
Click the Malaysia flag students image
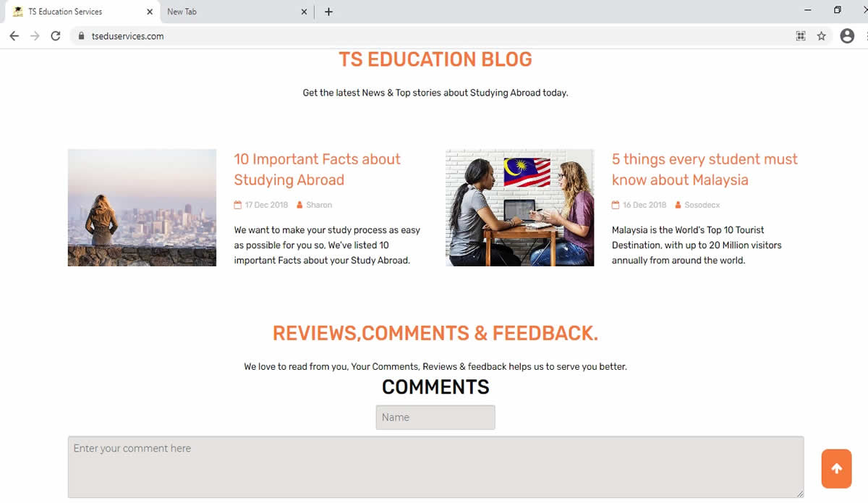pos(519,208)
